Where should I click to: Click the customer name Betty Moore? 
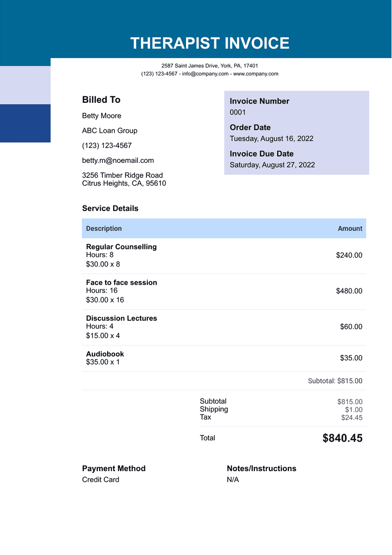coord(102,116)
